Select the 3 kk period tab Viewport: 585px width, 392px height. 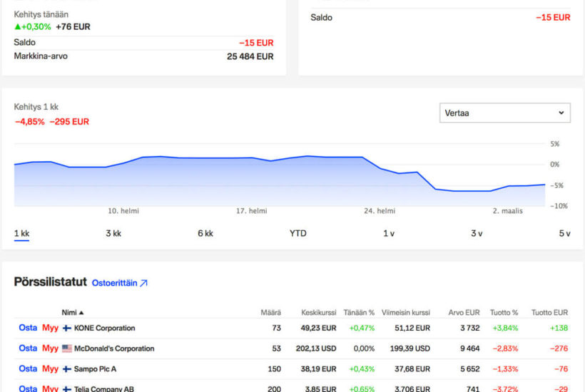tap(113, 234)
